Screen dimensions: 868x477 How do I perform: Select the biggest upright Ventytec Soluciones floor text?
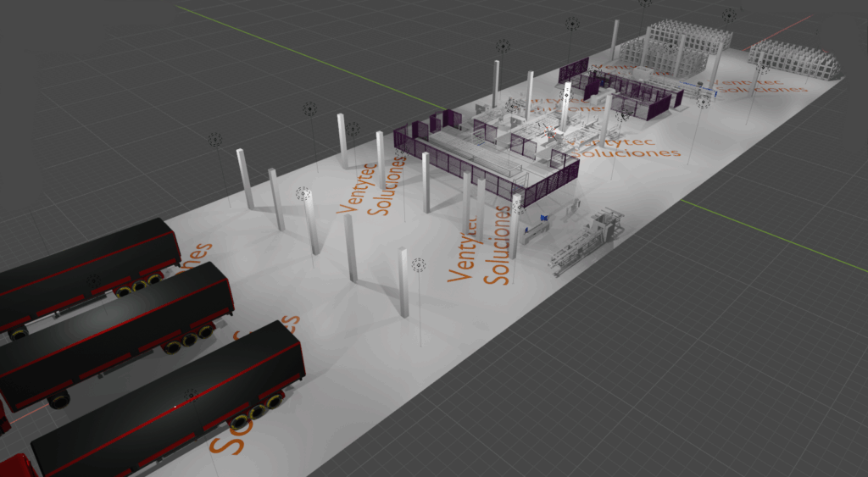click(480, 244)
